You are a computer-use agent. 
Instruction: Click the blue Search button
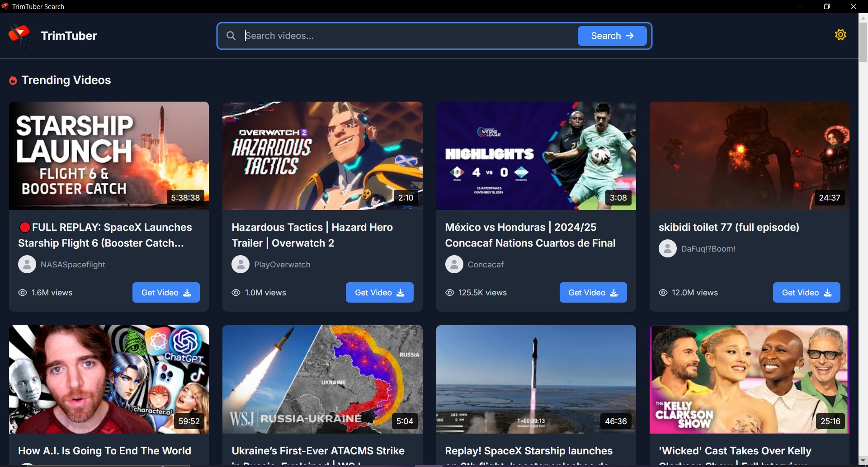tap(612, 36)
